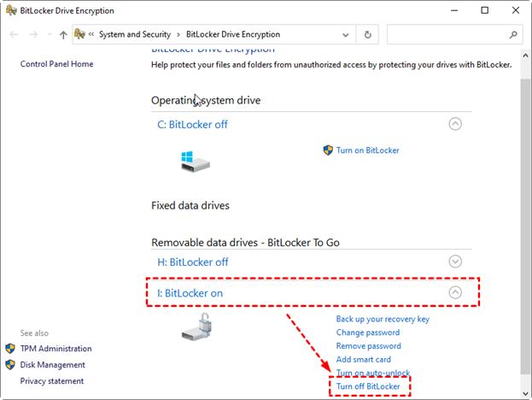Screen dimensions: 532x400
Task: Select System and Security breadcrumb
Action: tap(136, 35)
